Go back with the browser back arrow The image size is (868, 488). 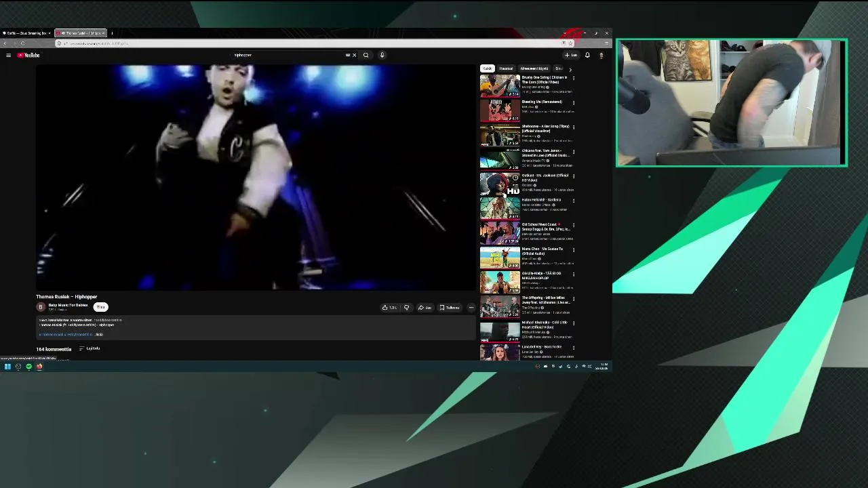coord(5,43)
